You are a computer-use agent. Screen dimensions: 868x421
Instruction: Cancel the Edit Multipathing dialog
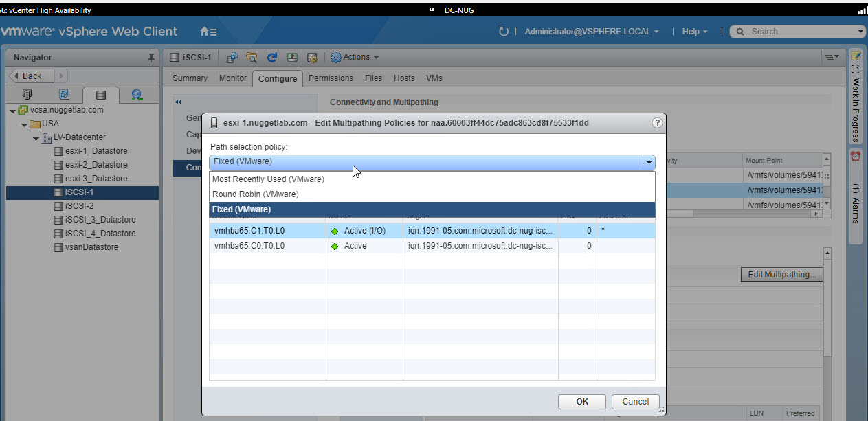(x=635, y=402)
